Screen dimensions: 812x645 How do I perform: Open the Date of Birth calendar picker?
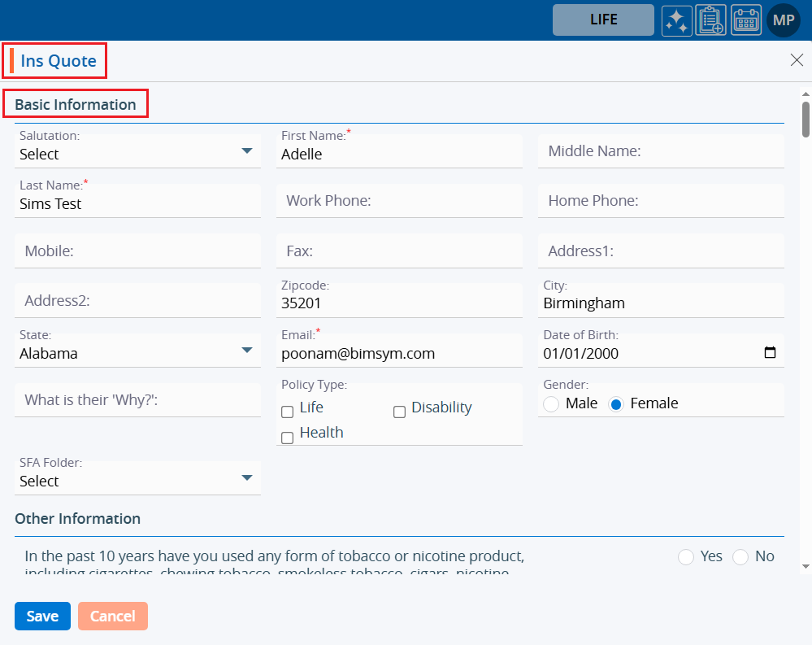coord(770,353)
